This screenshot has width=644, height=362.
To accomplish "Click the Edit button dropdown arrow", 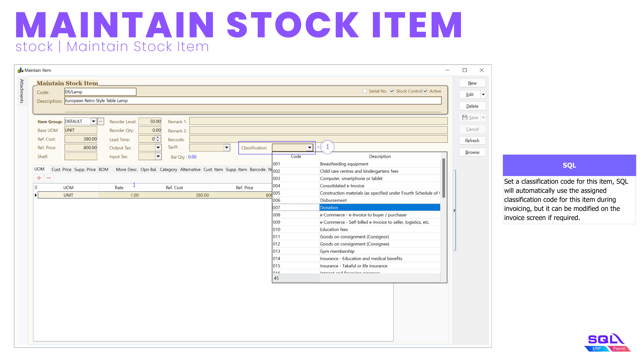I will (483, 94).
